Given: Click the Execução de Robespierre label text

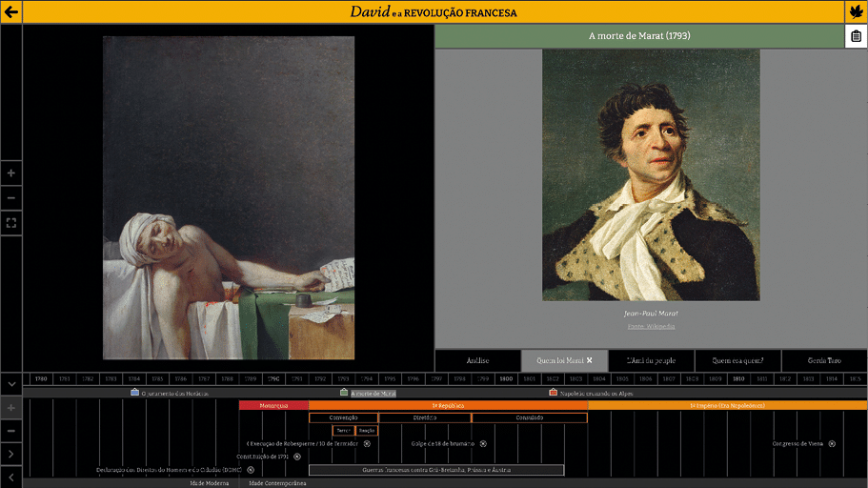Looking at the screenshot, I should pos(304,444).
